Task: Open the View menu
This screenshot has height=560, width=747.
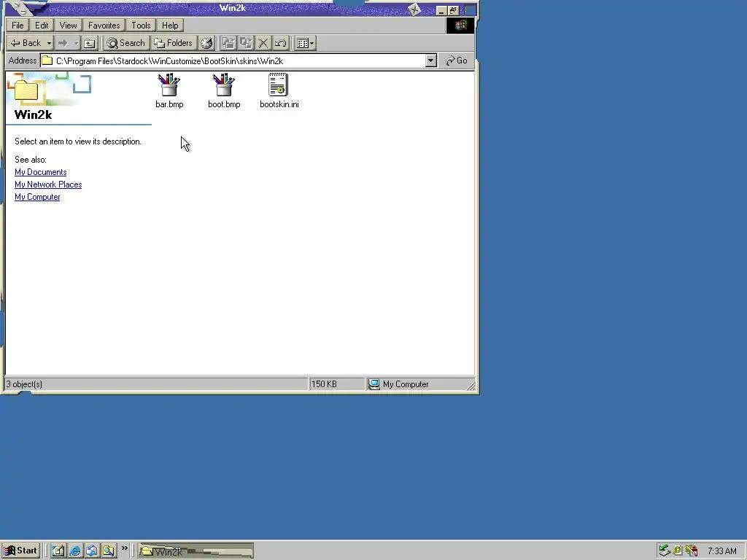Action: coord(68,26)
